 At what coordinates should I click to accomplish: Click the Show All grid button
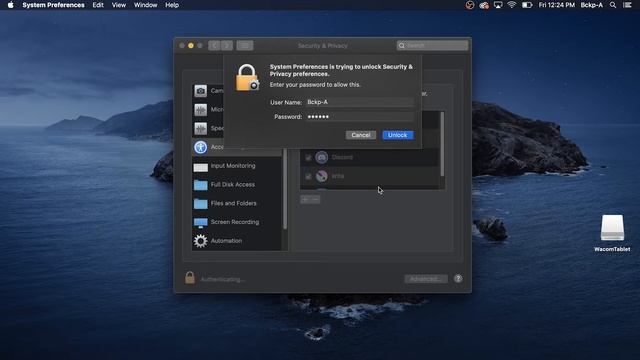(245, 45)
